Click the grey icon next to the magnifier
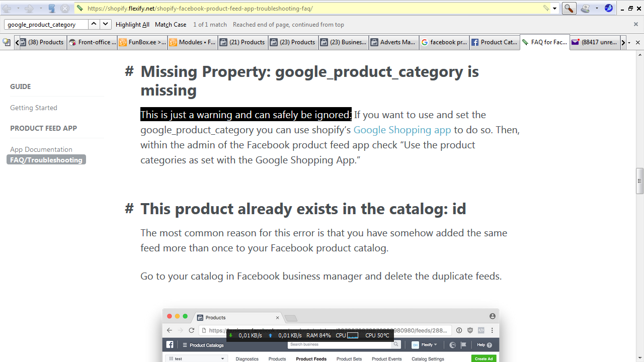Viewport: 644px width, 362px height. pos(585,9)
